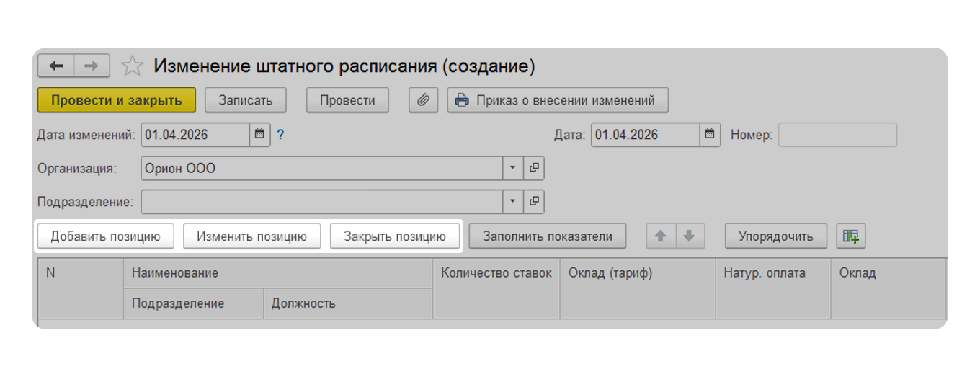Viewport: 980px width, 377px height.
Task: Click the Должность column header
Action: point(348,303)
